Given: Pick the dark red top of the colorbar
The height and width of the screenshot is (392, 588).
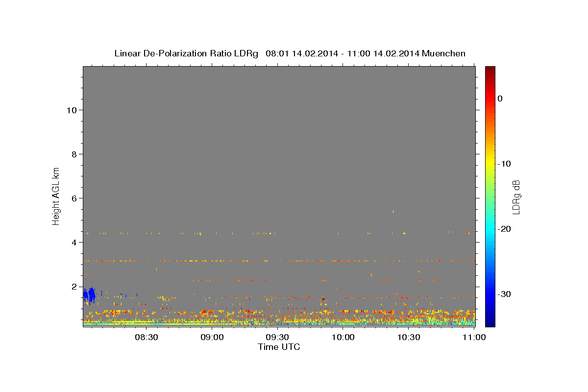Looking at the screenshot, I should point(490,70).
